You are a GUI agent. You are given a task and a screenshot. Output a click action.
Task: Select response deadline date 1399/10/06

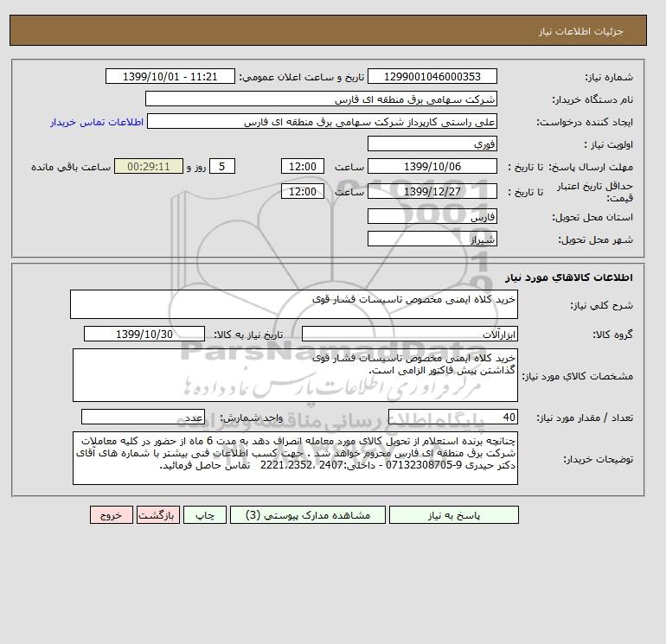coord(432,167)
